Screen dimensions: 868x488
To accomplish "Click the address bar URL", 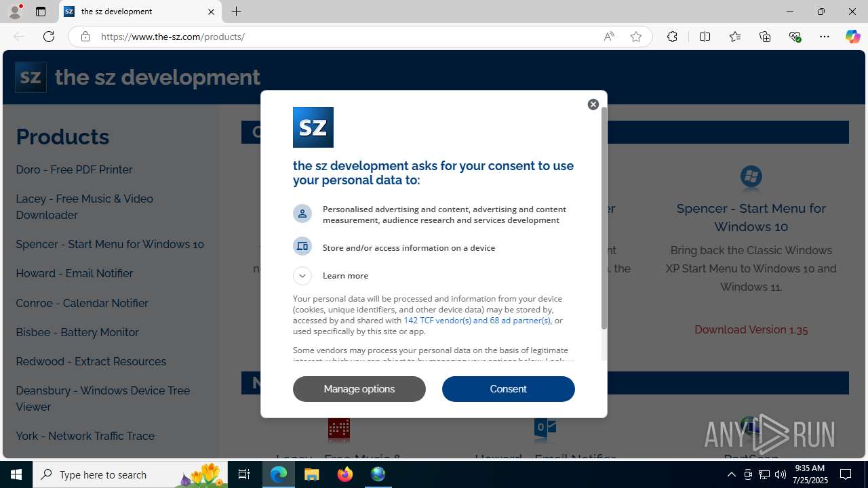I will pyautogui.click(x=173, y=37).
